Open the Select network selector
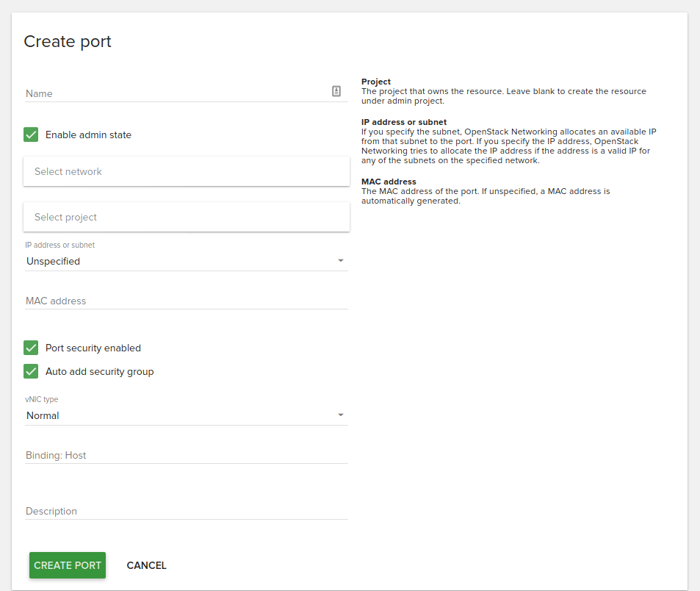700x591 pixels. (187, 171)
